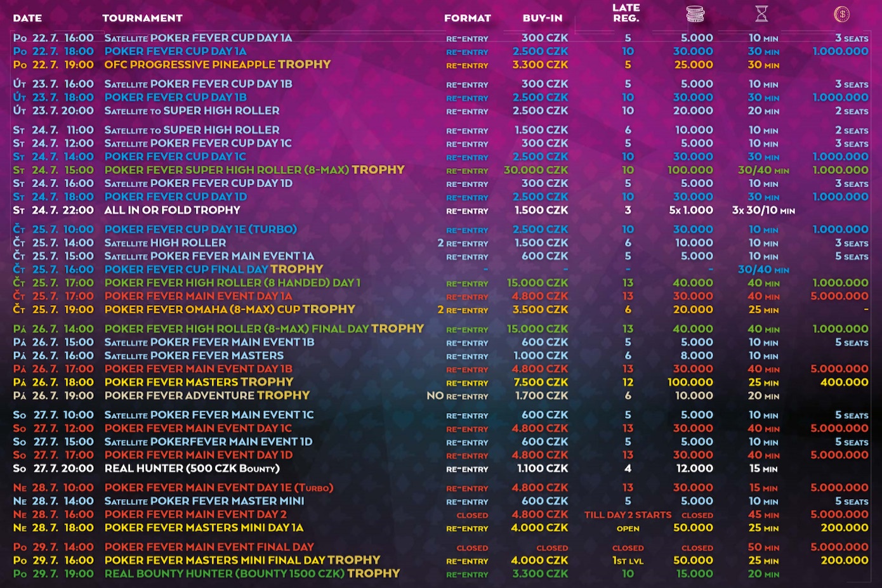Click 2 SEATS for Út Satellite to Super High Roller

point(852,110)
